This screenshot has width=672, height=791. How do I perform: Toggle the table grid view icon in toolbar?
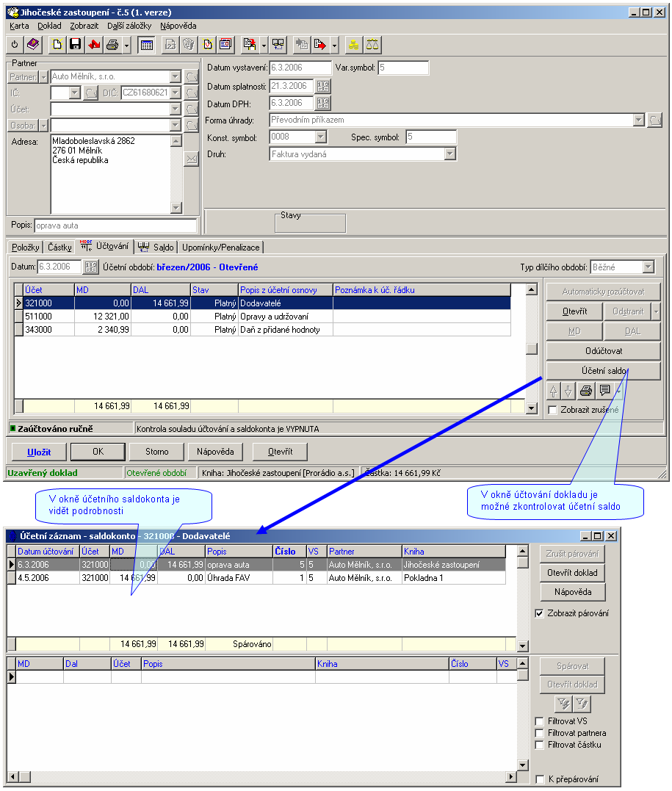click(x=146, y=45)
